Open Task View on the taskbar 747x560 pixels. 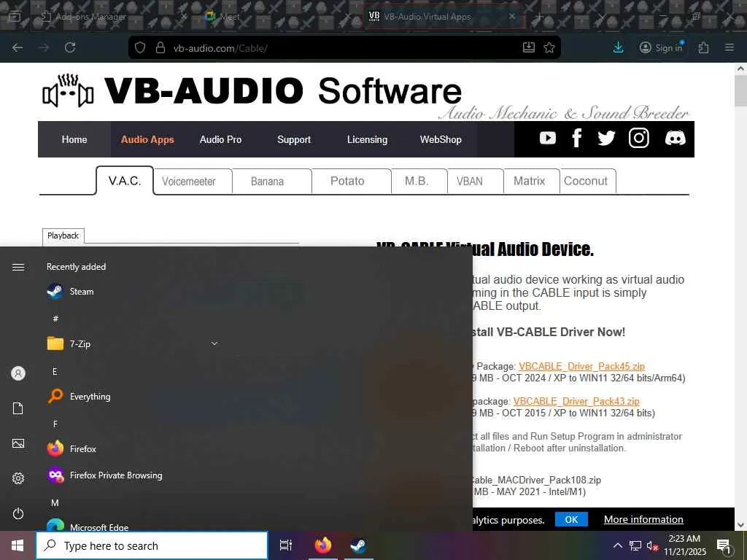[285, 545]
